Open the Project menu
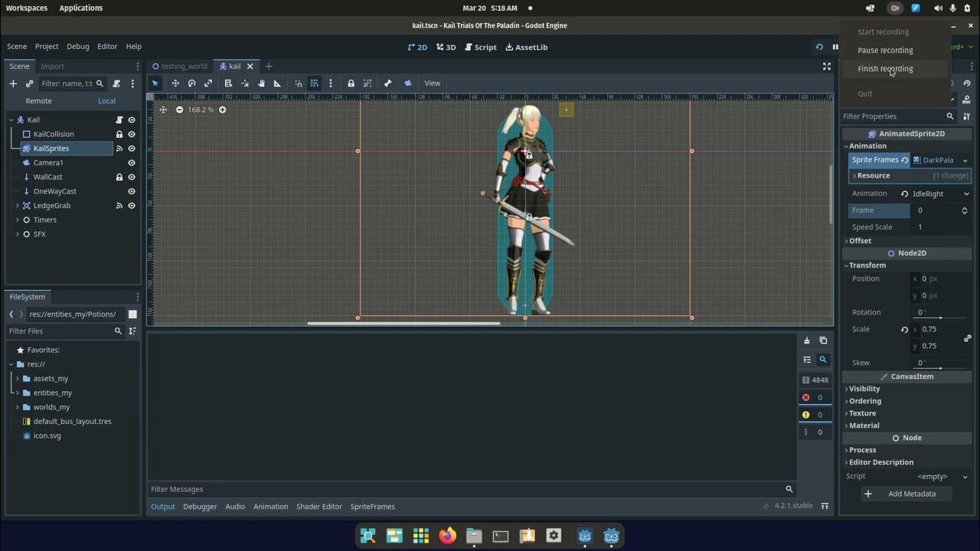980x551 pixels. pyautogui.click(x=47, y=47)
